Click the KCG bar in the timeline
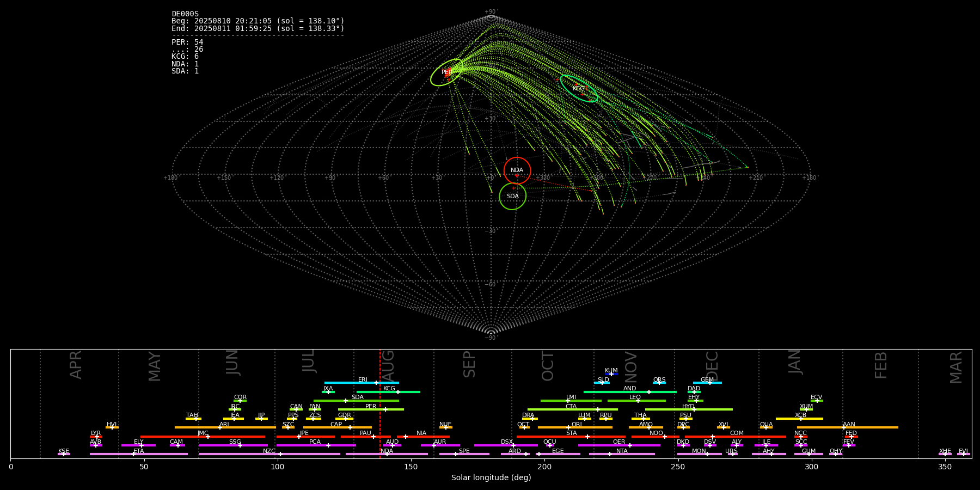 [388, 391]
